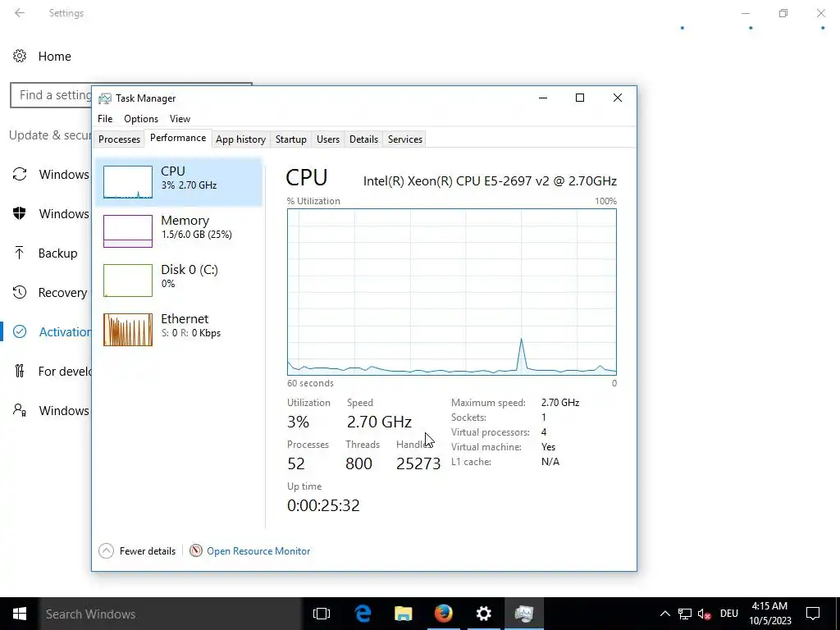Click the Search Windows taskbar box
Viewport: 840px width, 630px height.
(171, 614)
